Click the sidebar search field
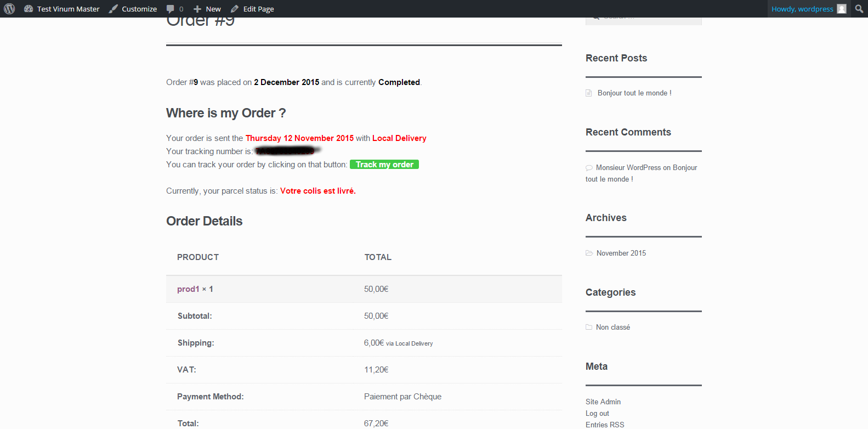Screen dimensions: 868x429 [644, 21]
